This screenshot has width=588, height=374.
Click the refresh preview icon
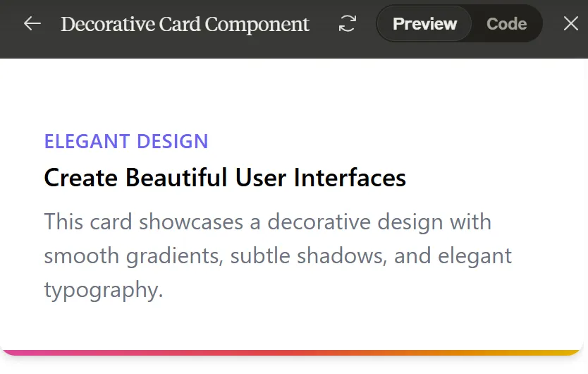click(348, 24)
